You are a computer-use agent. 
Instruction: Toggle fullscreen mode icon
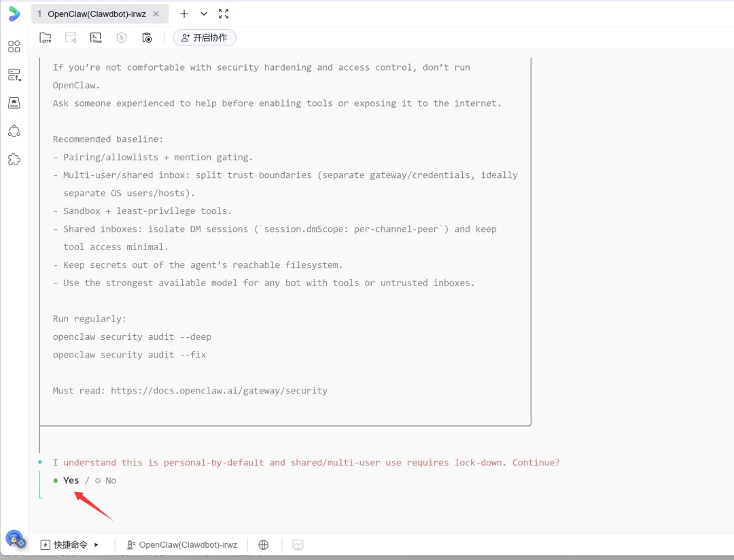[224, 14]
